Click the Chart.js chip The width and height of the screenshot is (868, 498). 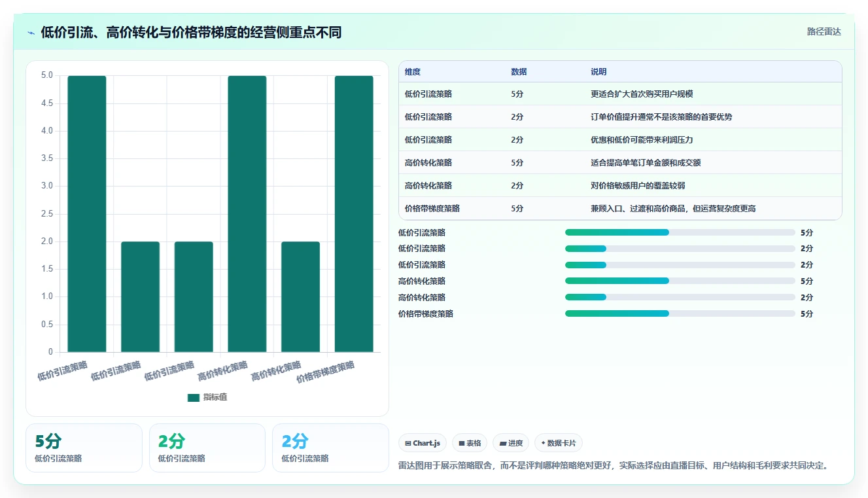(x=423, y=443)
